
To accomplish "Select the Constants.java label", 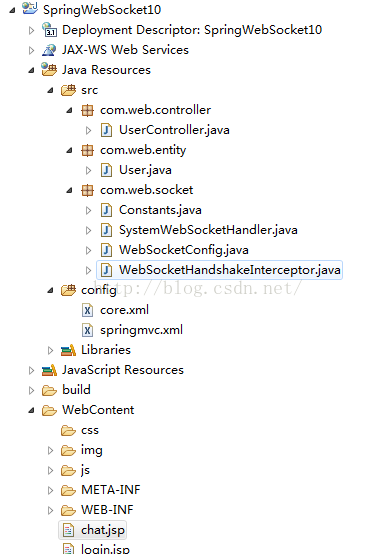I will (160, 210).
